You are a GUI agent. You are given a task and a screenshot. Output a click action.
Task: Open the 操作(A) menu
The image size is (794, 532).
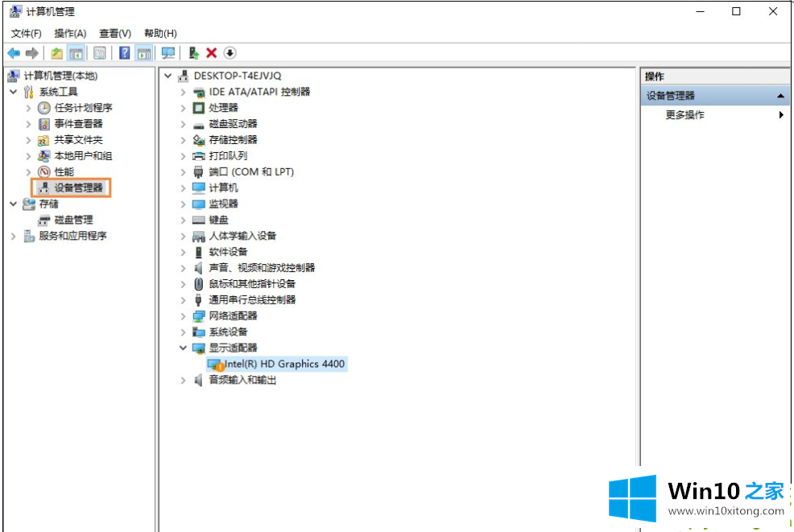tap(70, 33)
